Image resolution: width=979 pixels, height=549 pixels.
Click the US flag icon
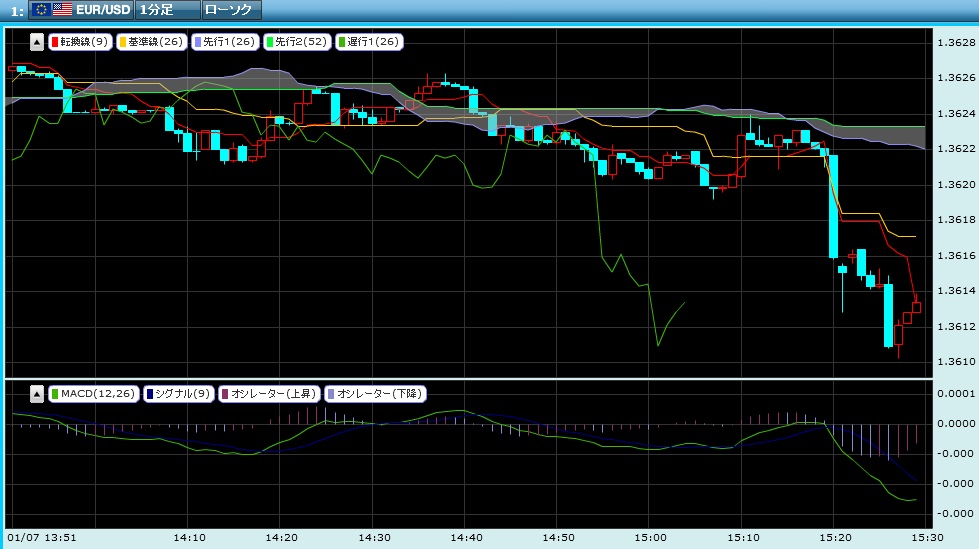click(x=62, y=9)
